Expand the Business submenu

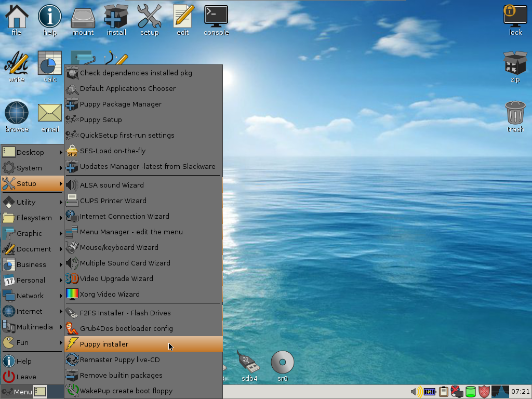32,264
